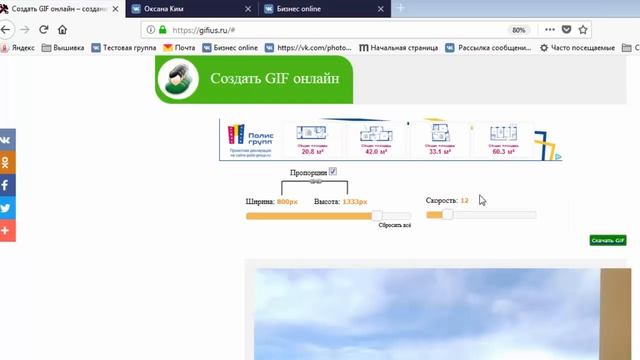The height and width of the screenshot is (360, 640).
Task: Open the Начальная страница bookmark
Action: point(398,48)
